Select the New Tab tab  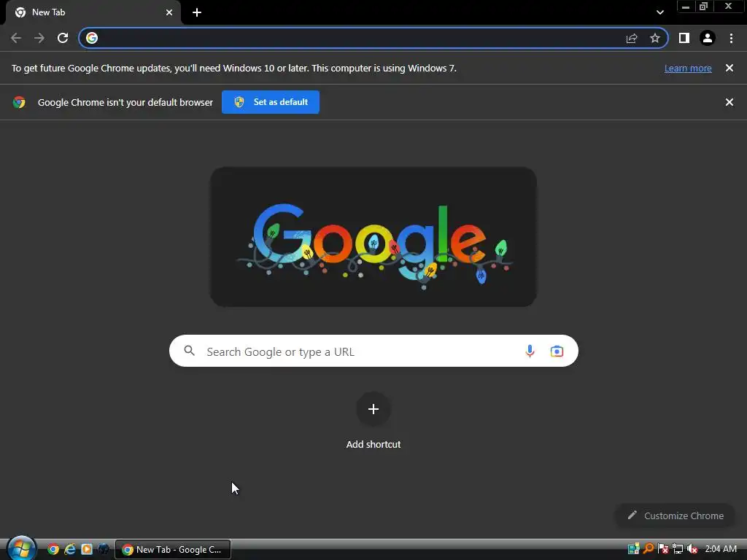pyautogui.click(x=93, y=12)
